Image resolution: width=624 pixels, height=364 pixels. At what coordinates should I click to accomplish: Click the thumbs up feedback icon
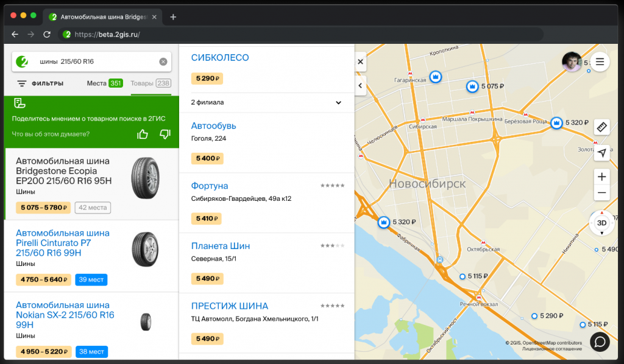click(143, 134)
